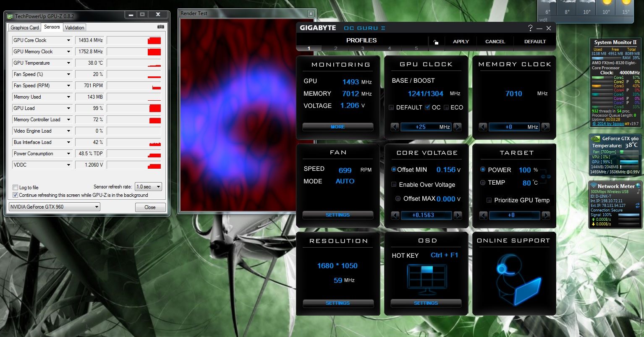The image size is (644, 337).
Task: Click the GPU-Z Close button
Action: (x=150, y=207)
